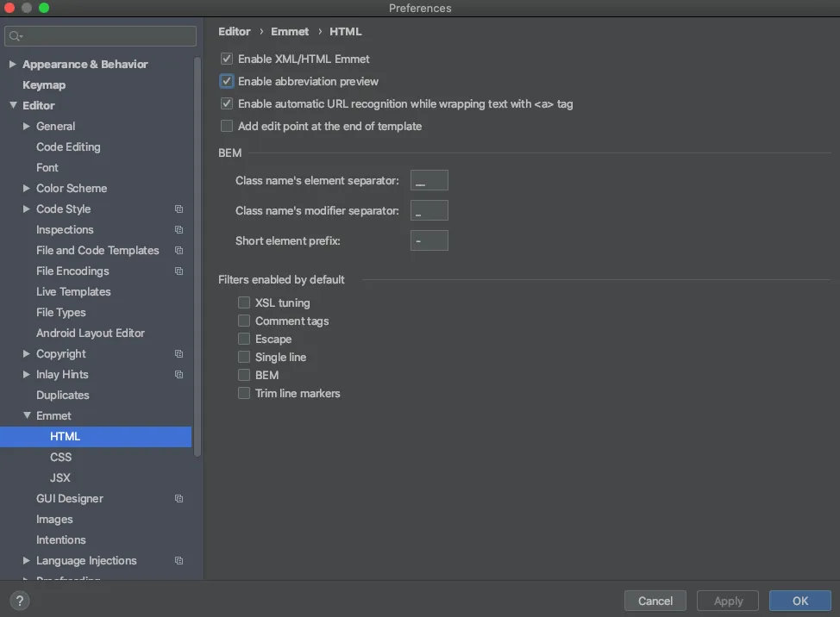
Task: Expand the Appearance & Behavior section
Action: 13,65
